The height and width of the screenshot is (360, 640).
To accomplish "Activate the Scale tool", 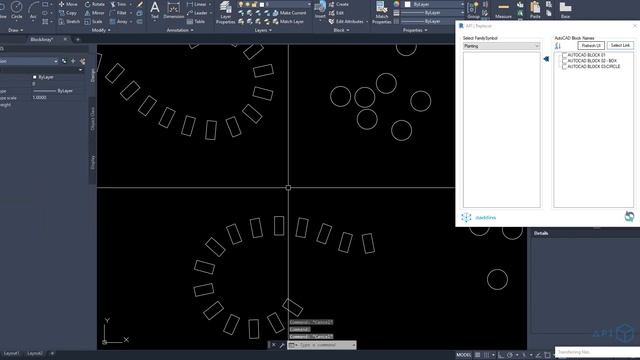I will coord(93,21).
